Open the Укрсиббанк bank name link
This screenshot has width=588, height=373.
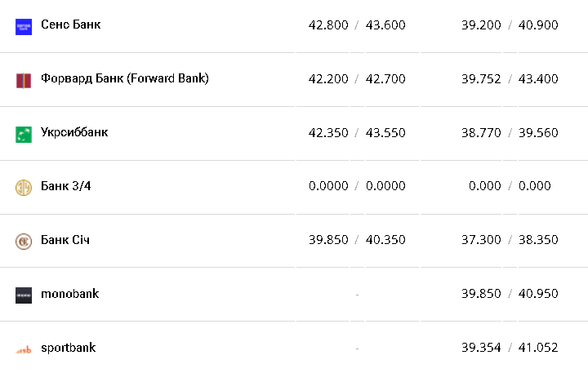(x=74, y=132)
